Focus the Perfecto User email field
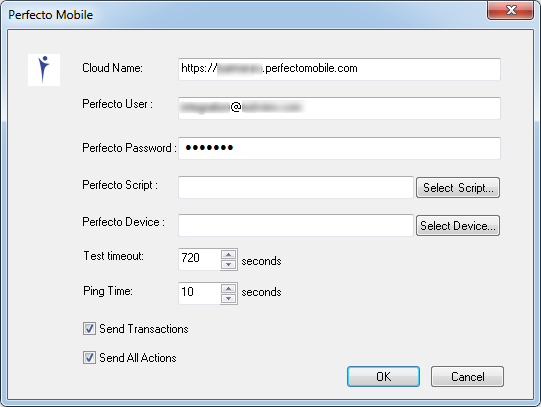Viewport: 541px width, 407px height. pyautogui.click(x=339, y=108)
